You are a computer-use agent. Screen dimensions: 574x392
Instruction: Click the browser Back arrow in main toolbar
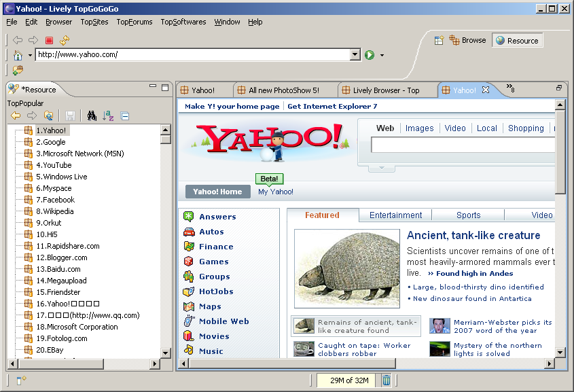click(x=18, y=40)
